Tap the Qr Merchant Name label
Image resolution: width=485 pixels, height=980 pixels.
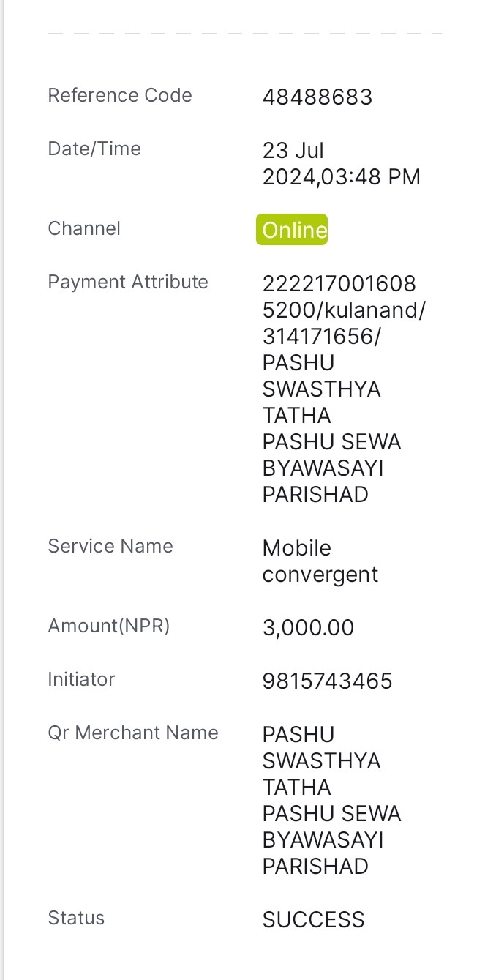click(133, 733)
